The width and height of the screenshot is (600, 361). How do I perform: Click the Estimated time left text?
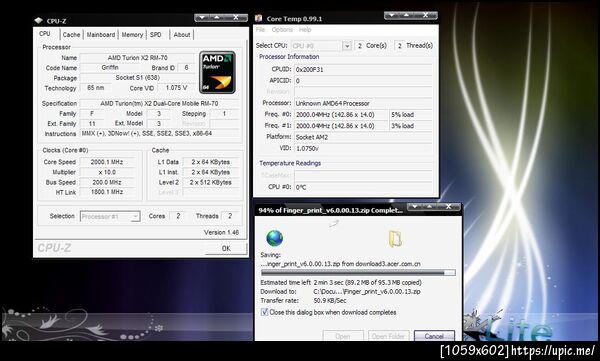click(341, 283)
